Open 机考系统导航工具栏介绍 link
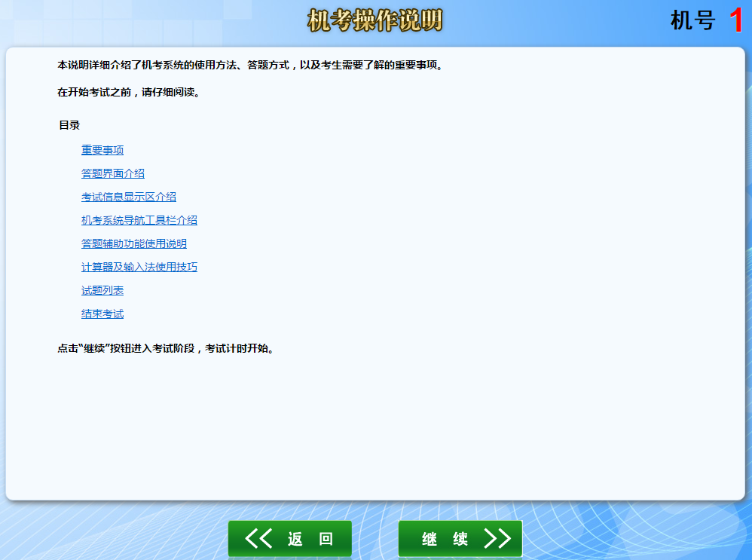Screen dimensions: 752x560 (x=139, y=220)
